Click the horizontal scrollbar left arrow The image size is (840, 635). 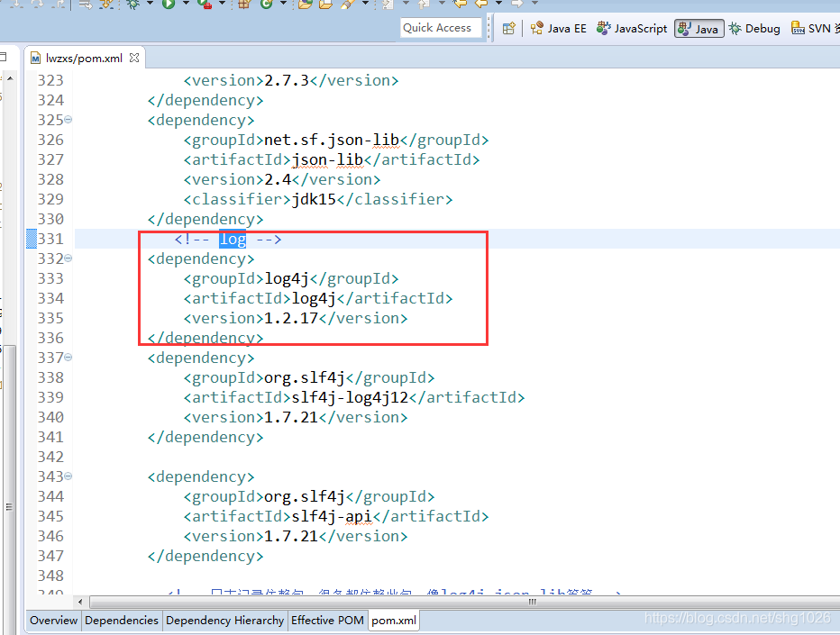pyautogui.click(x=80, y=602)
